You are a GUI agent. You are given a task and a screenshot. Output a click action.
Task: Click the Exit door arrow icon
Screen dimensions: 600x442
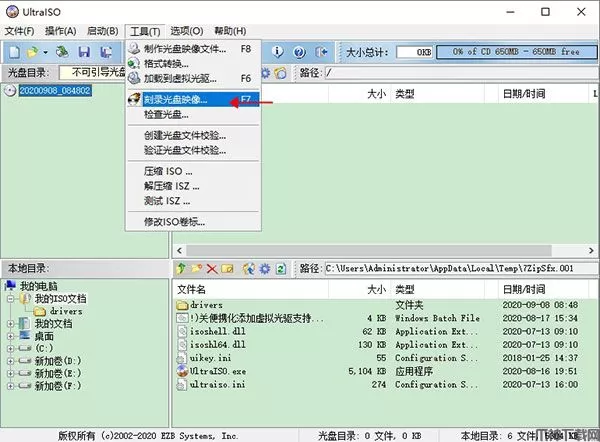(x=321, y=52)
